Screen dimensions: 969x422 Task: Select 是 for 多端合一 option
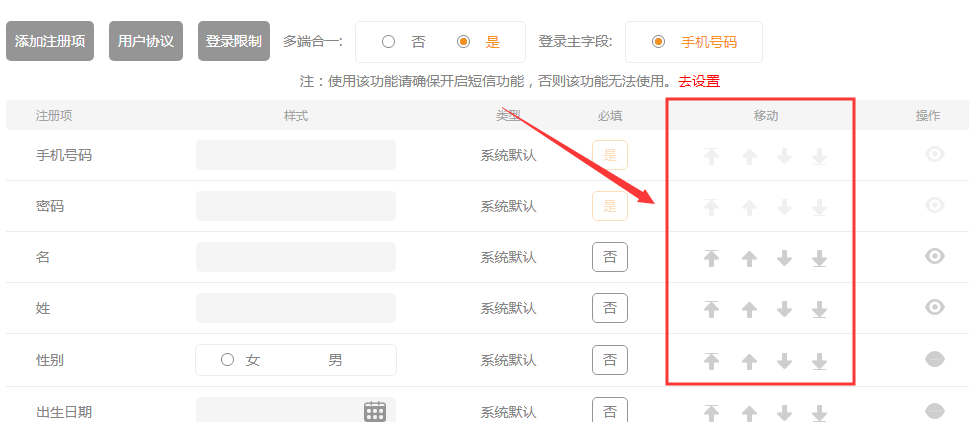(x=463, y=42)
